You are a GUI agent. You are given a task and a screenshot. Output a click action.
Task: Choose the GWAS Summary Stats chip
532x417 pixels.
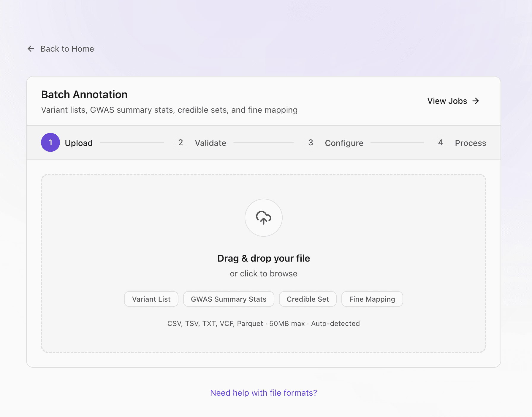(229, 299)
